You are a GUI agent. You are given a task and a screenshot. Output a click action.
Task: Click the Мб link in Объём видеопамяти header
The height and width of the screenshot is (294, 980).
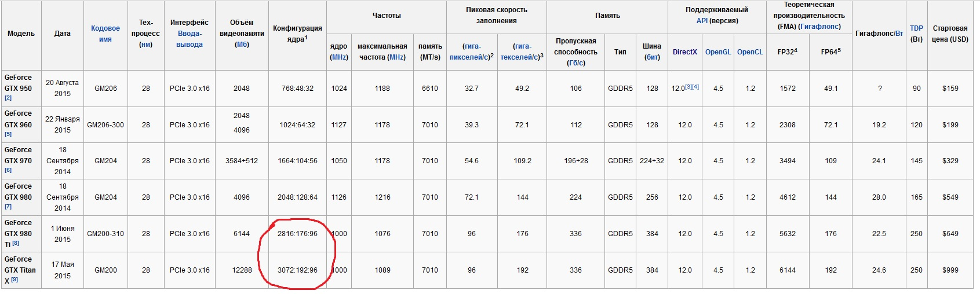[242, 45]
